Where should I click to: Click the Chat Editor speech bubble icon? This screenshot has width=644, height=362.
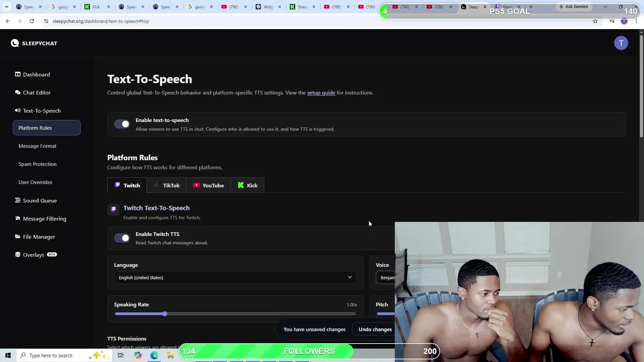click(x=18, y=93)
